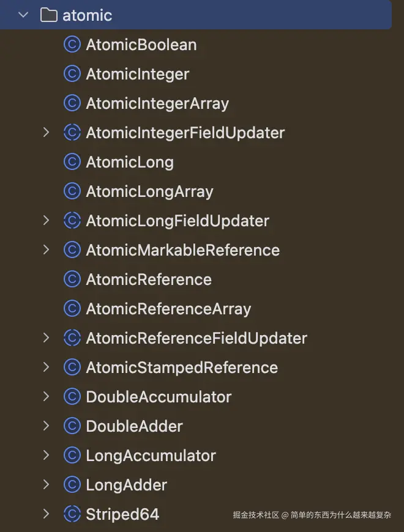Click the AtomicReference class icon
The image size is (404, 532).
[x=72, y=279]
